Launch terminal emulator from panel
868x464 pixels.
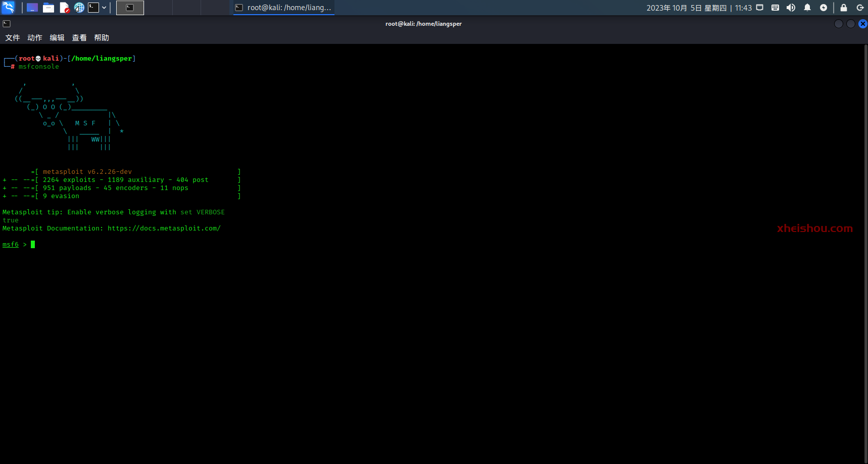[93, 8]
